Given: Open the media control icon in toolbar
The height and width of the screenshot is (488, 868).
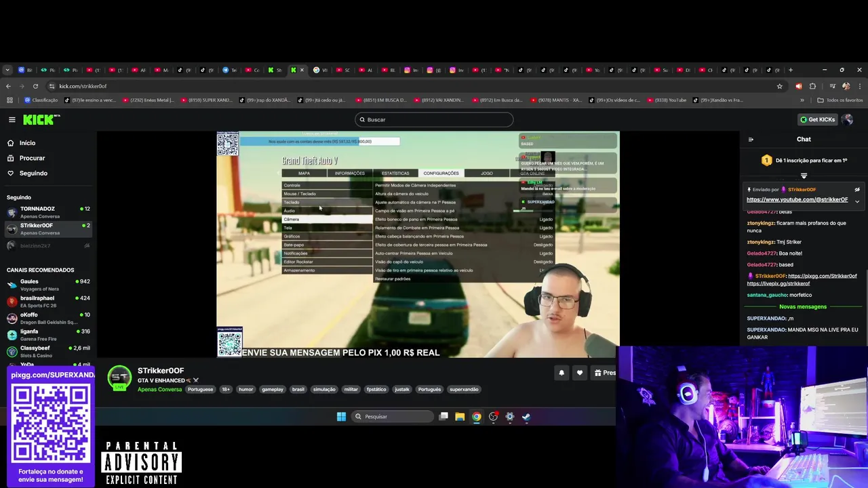Looking at the screenshot, I should click(x=832, y=86).
